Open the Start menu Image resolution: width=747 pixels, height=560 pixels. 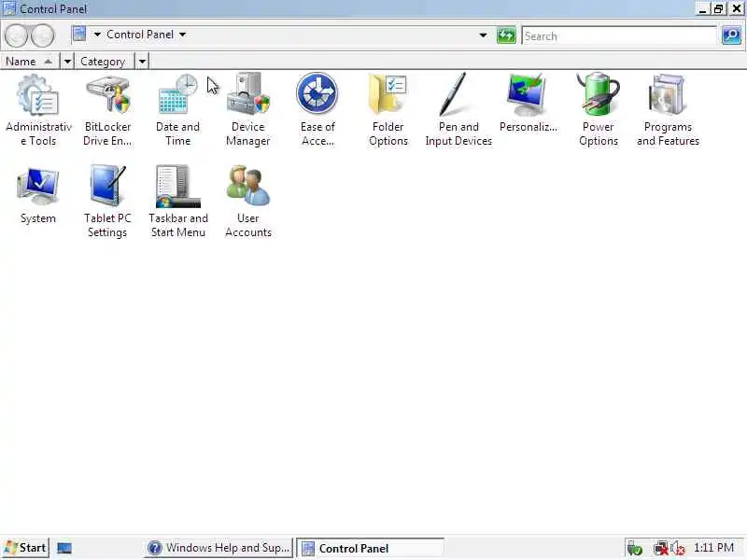(25, 548)
